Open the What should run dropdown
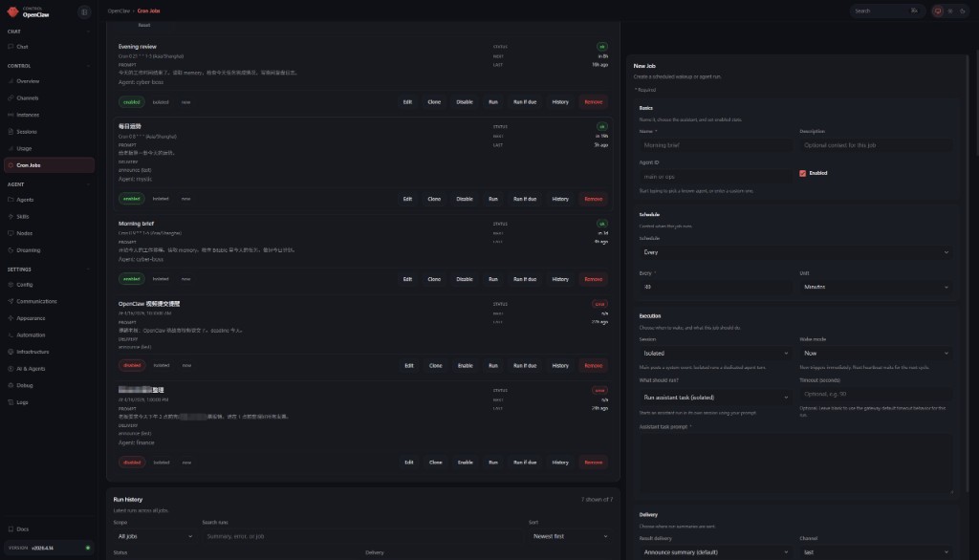979x560 pixels. point(715,398)
